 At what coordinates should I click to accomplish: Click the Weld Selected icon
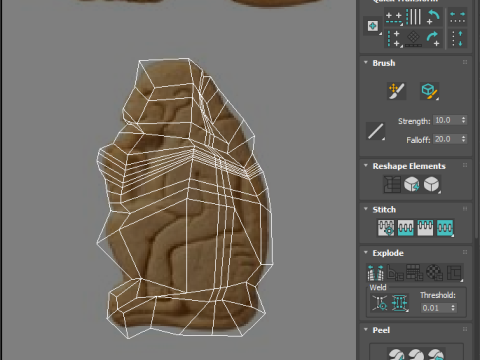click(x=399, y=303)
